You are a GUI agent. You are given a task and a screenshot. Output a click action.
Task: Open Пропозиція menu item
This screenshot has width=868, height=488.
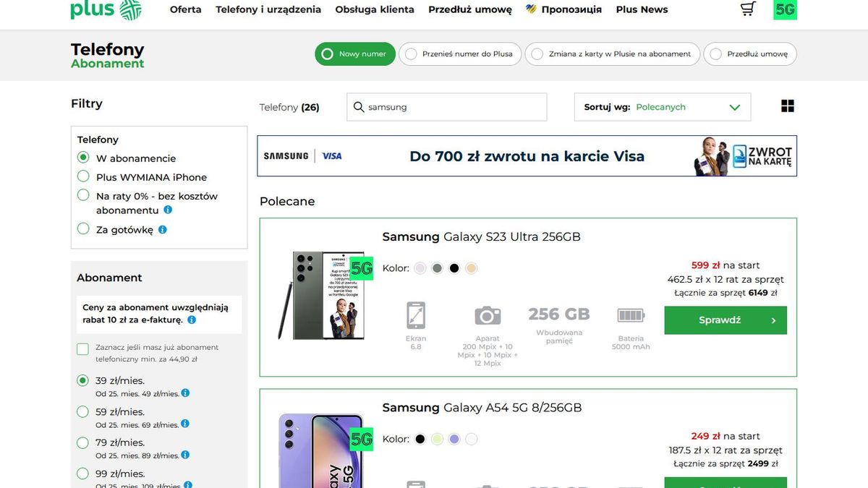pyautogui.click(x=571, y=9)
